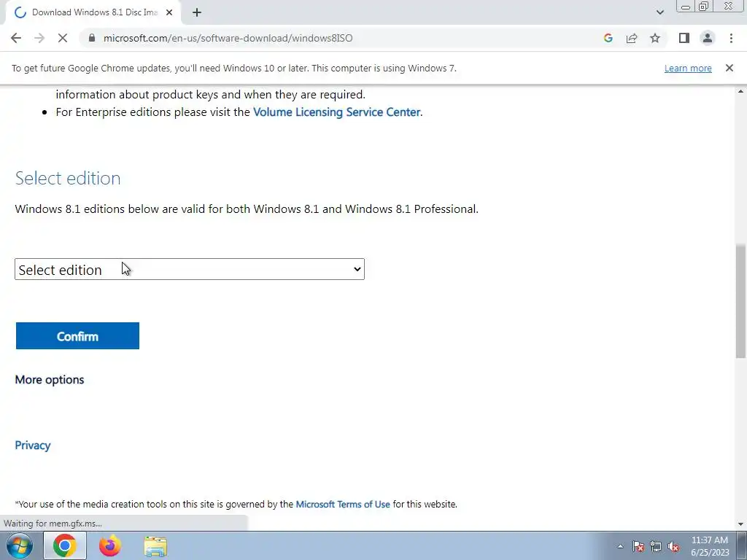Click the Chrome taskbar icon

point(65,545)
